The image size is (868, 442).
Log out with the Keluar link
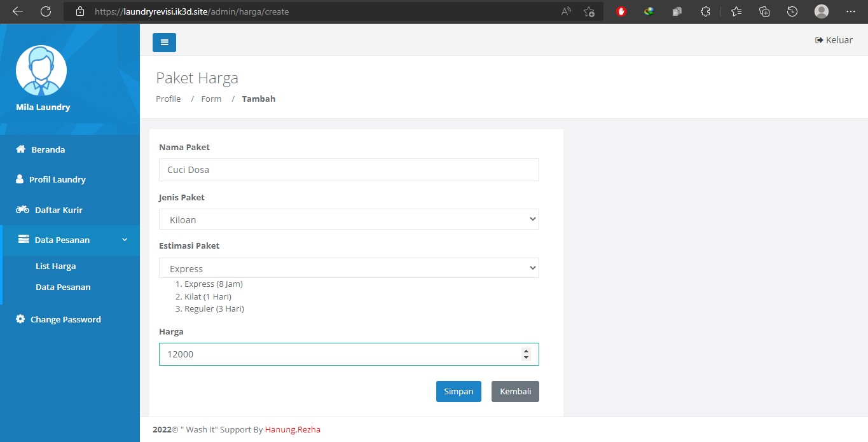point(834,40)
